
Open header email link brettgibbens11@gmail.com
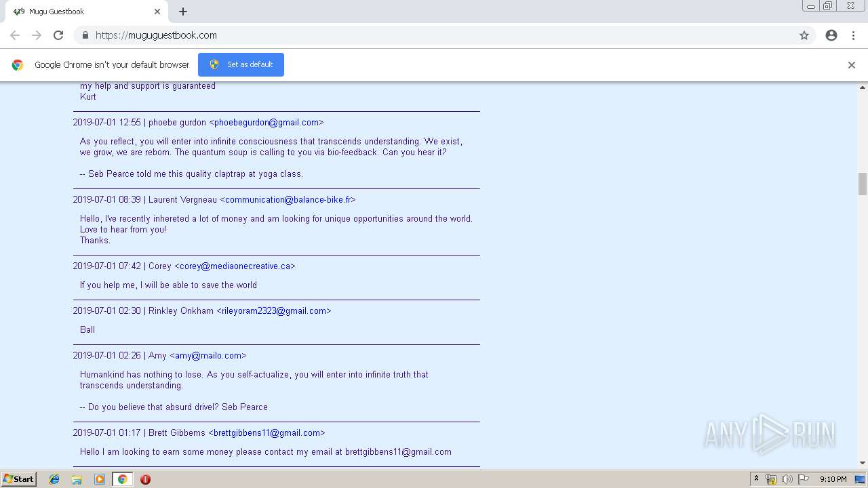pyautogui.click(x=267, y=433)
